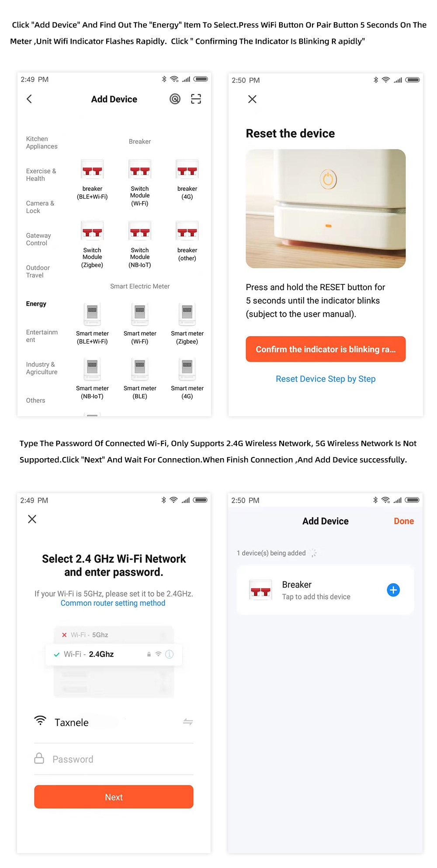
Task: Select Gateway Control category
Action: point(38,239)
